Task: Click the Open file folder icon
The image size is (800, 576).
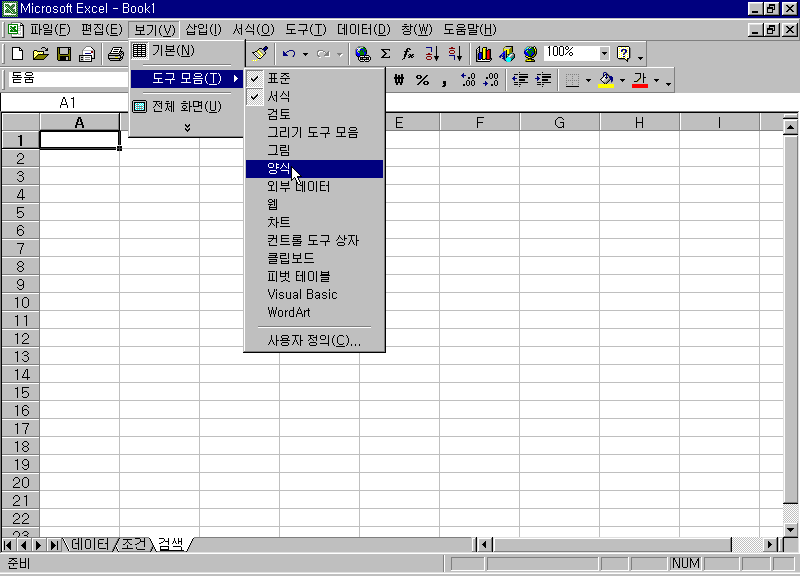Action: (40, 53)
